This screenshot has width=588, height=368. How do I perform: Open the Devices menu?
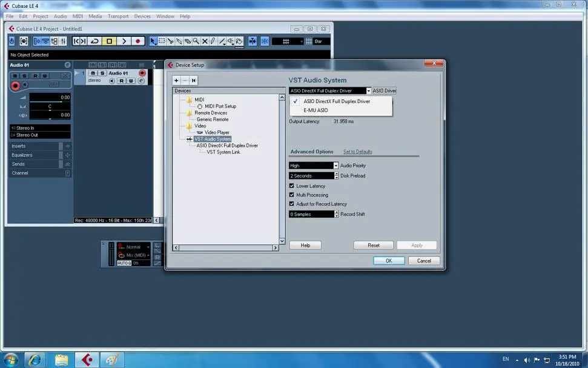pos(142,16)
